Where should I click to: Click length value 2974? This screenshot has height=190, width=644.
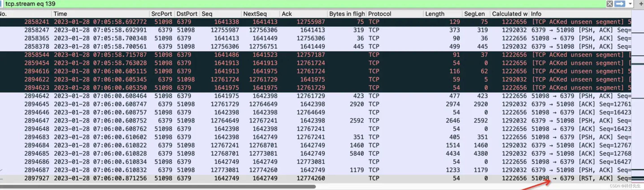(x=453, y=104)
